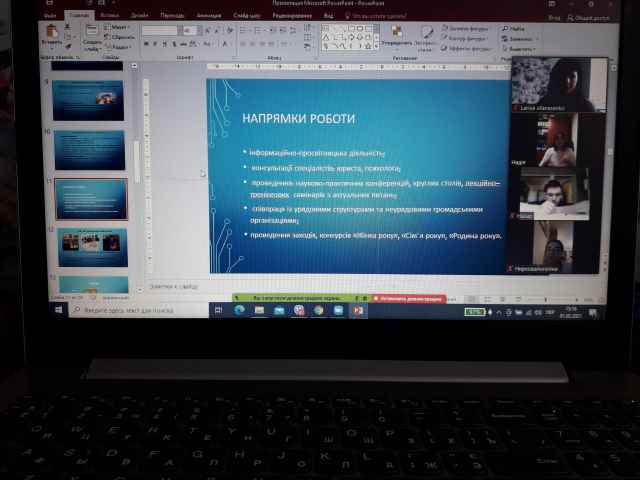Switch to the Animation (Анимация) tab
640x480 pixels.
[x=209, y=16]
